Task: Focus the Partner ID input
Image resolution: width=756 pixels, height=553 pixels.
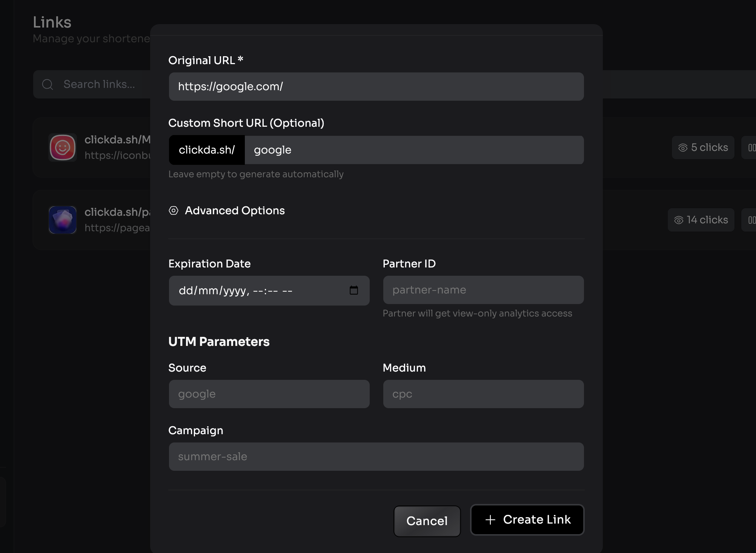Action: tap(483, 290)
